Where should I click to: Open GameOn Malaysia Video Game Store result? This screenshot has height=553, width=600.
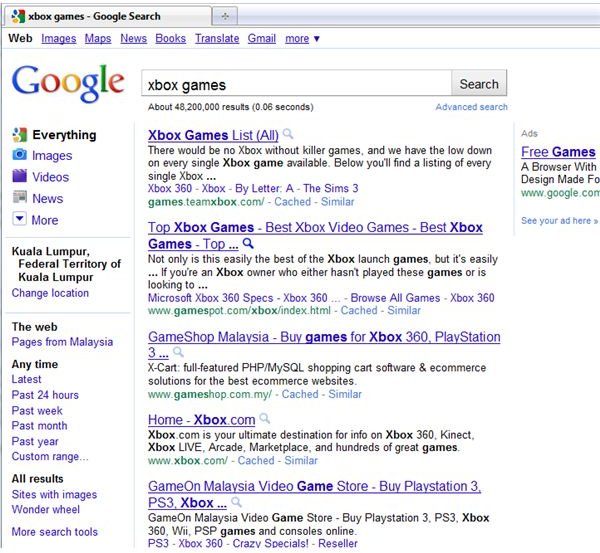point(315,494)
